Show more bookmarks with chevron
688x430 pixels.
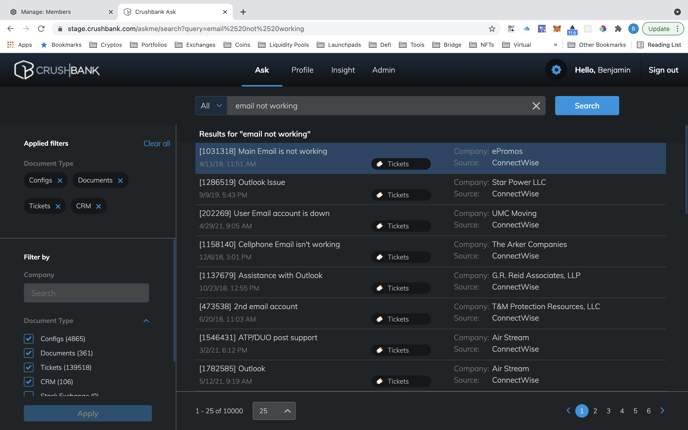click(x=555, y=45)
